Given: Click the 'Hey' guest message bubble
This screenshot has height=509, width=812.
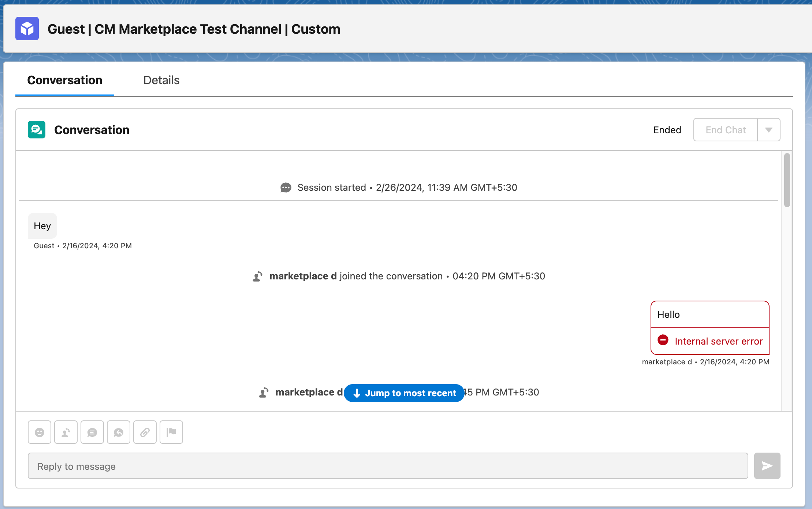Looking at the screenshot, I should 42,226.
